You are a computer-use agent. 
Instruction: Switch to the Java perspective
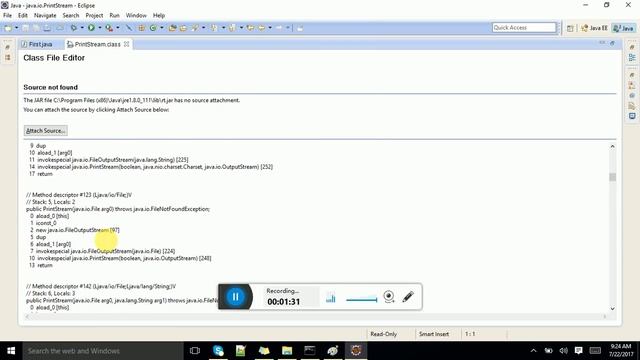point(624,28)
